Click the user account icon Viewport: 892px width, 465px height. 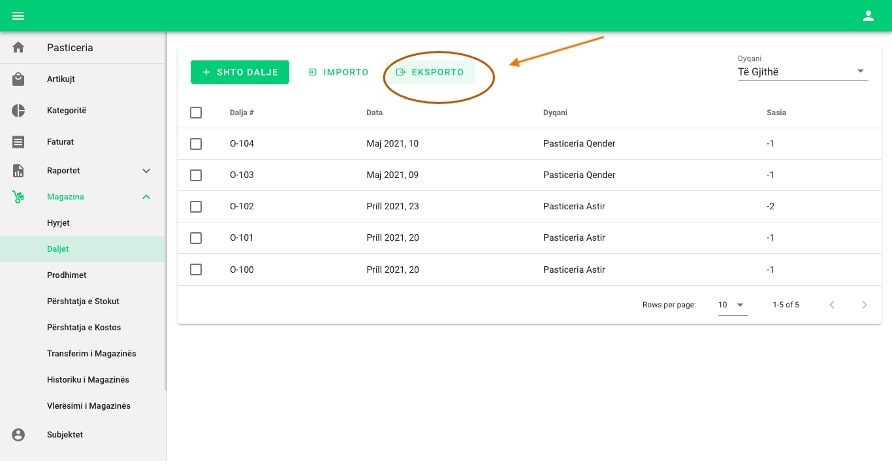tap(868, 15)
